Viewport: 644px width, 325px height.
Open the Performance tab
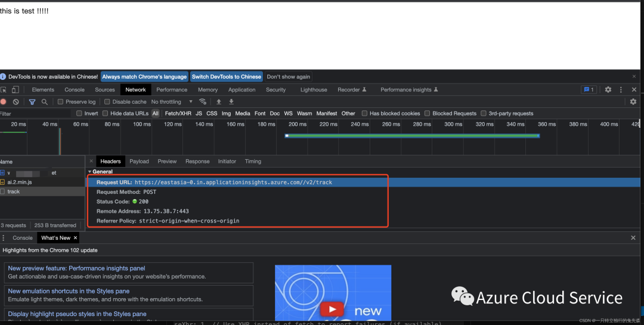(x=172, y=89)
